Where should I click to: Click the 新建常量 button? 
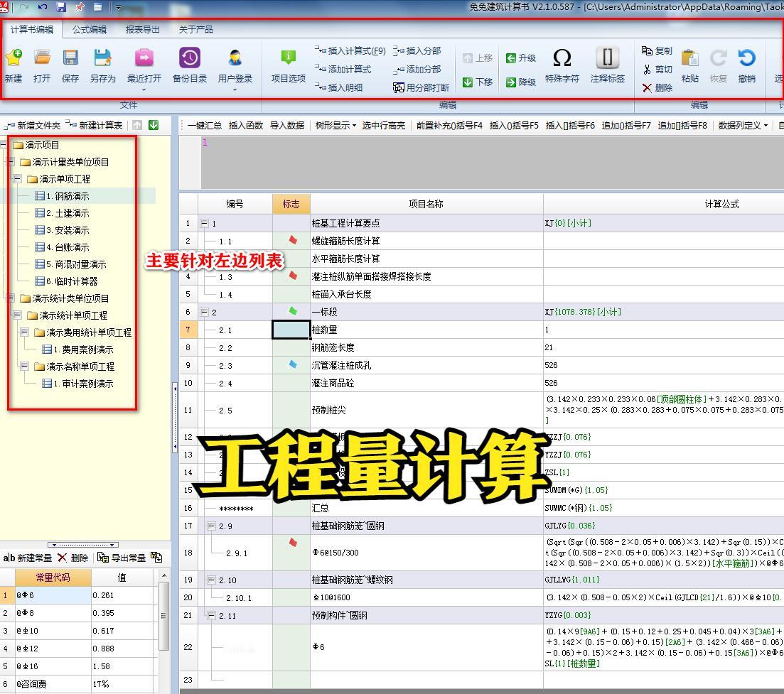28,558
